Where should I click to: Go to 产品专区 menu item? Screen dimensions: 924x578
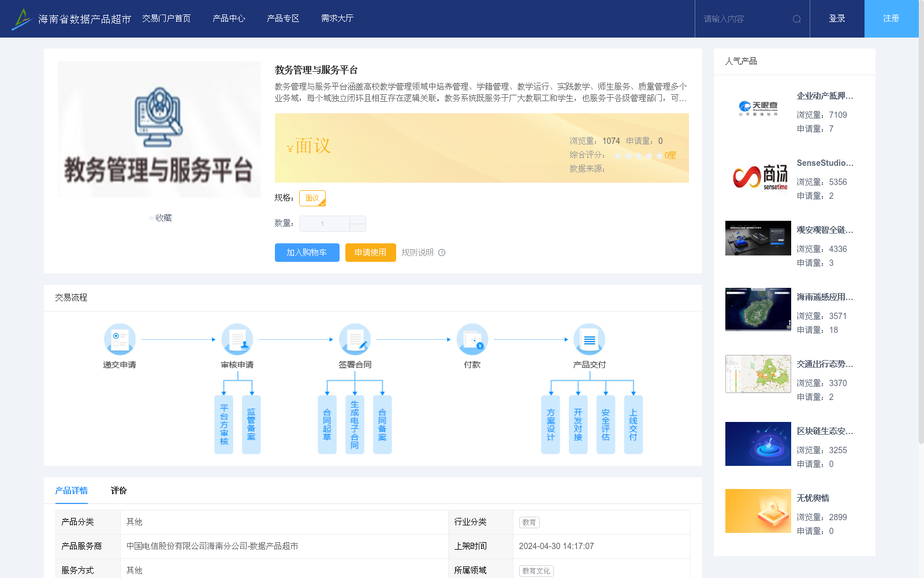[x=283, y=18]
